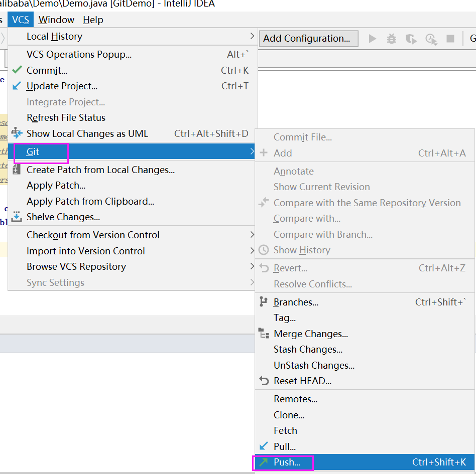The width and height of the screenshot is (476, 474).
Task: Click the Reset HEAD curved arrow icon
Action: point(265,381)
